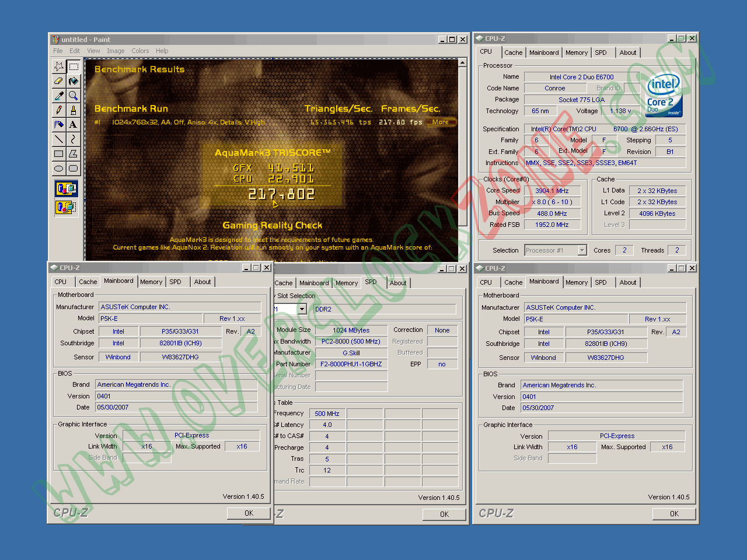
Task: Click OK in the CPU-Z SPD window
Action: coord(445,514)
